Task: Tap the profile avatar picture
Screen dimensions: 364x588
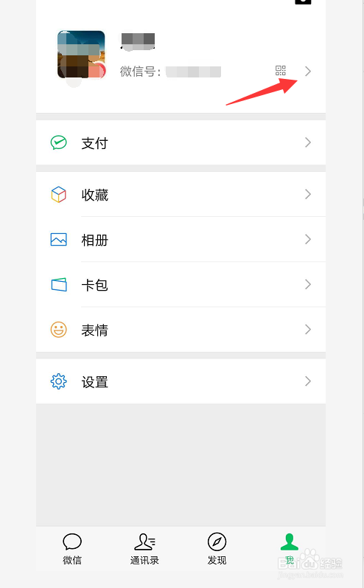Action: point(81,55)
